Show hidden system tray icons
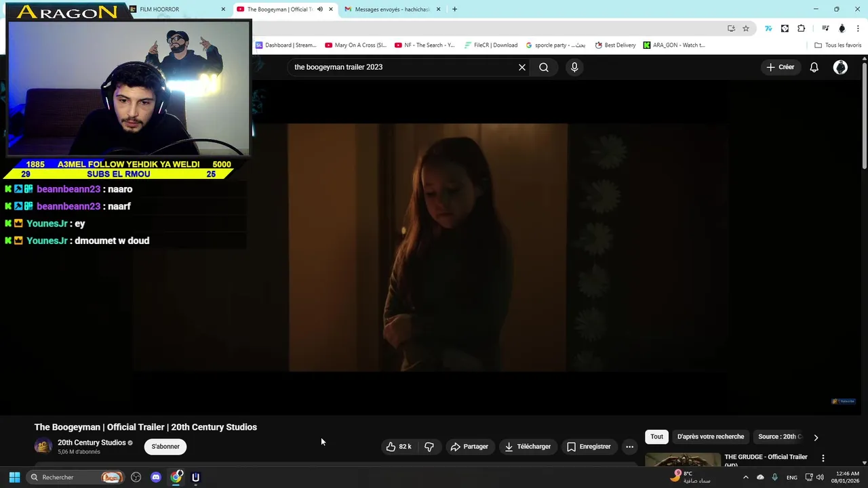This screenshot has width=868, height=488. pos(745,477)
